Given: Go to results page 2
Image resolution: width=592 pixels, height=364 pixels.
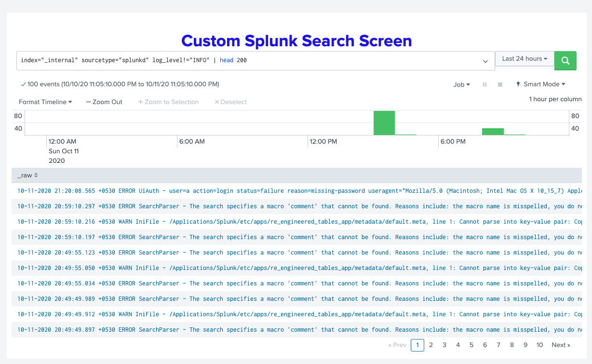Looking at the screenshot, I should click(x=431, y=345).
